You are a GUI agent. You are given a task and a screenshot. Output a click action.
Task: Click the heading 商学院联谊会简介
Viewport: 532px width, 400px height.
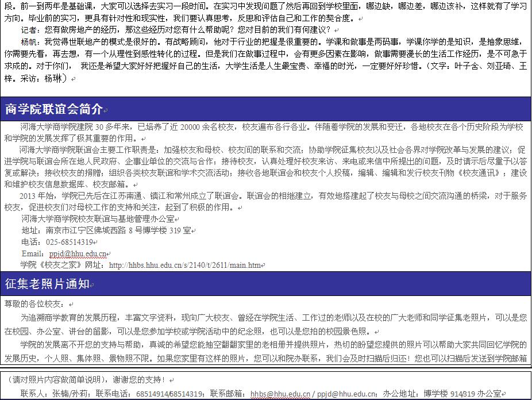(53, 109)
